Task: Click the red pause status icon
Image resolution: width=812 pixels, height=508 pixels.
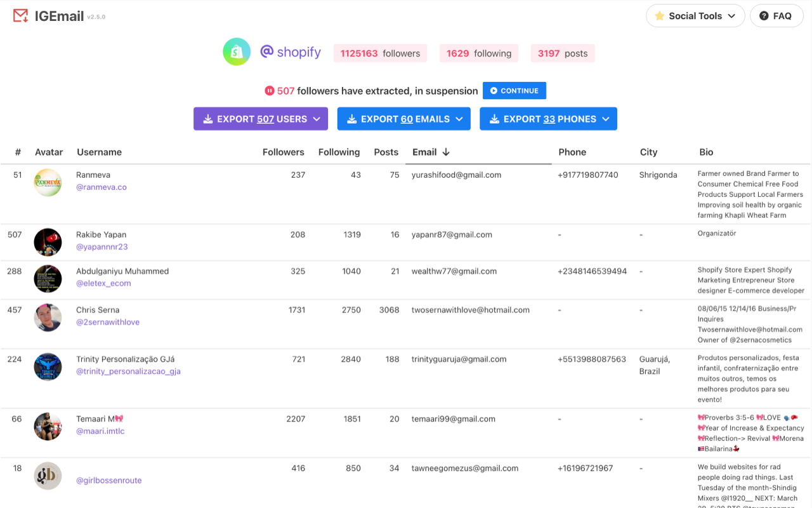Action: point(270,91)
